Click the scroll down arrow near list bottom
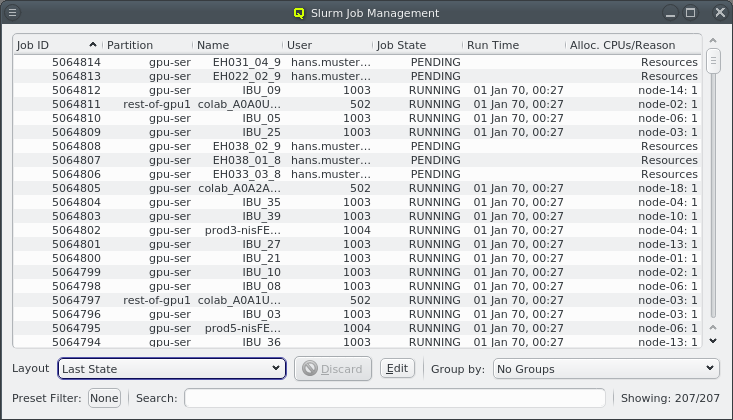 [713, 340]
